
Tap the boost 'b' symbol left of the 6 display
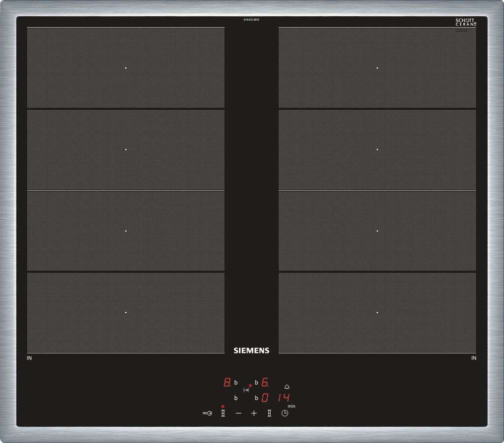256,383
